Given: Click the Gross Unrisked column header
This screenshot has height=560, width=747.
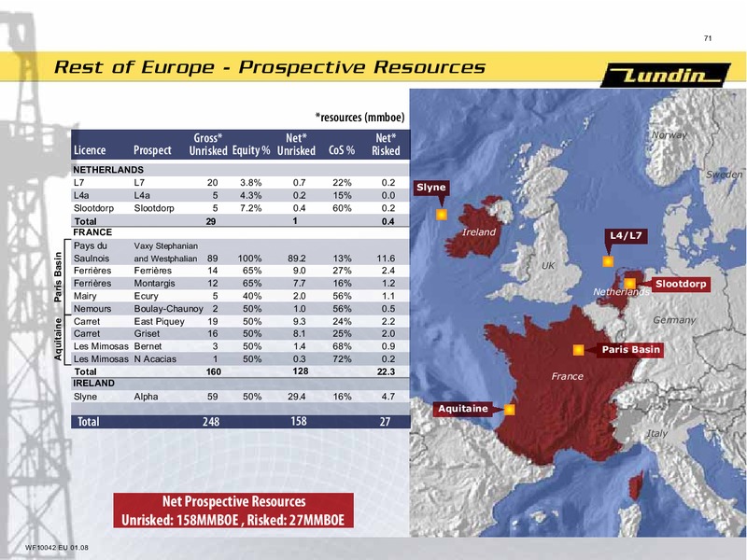Looking at the screenshot, I should 208,145.
